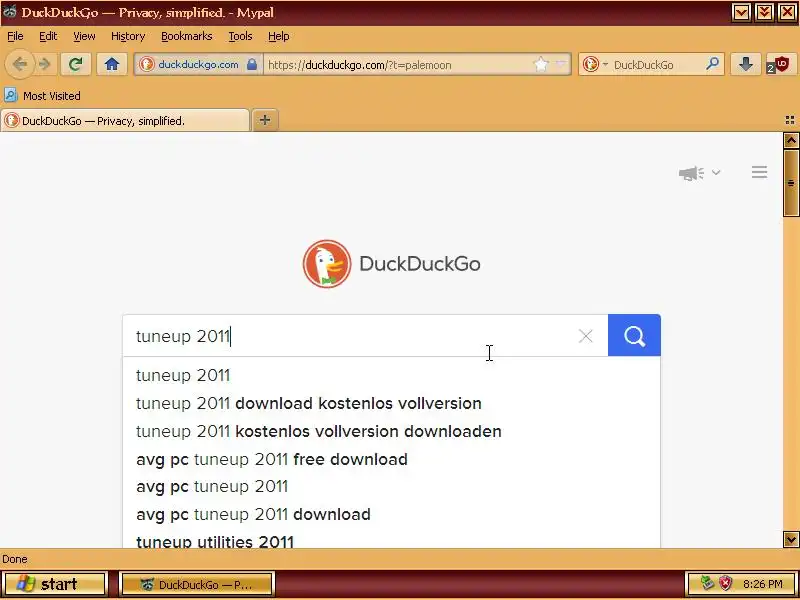Image resolution: width=800 pixels, height=600 pixels.
Task: Open the uBlock Origin shield icon
Action: [779, 65]
